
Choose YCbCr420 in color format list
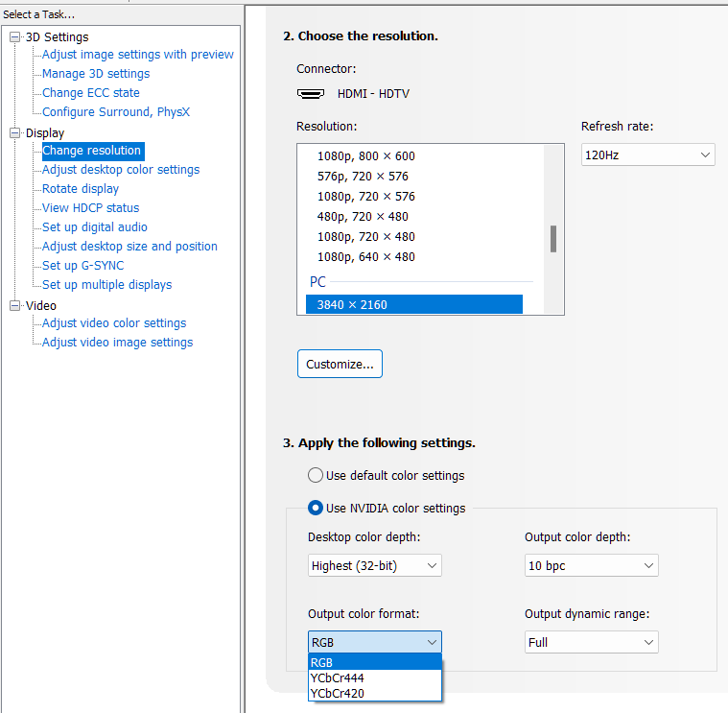click(375, 693)
